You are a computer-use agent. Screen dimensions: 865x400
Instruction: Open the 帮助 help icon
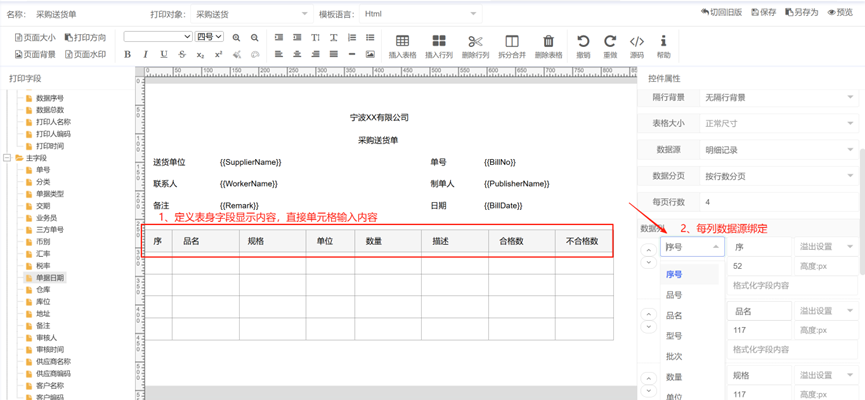tap(663, 41)
